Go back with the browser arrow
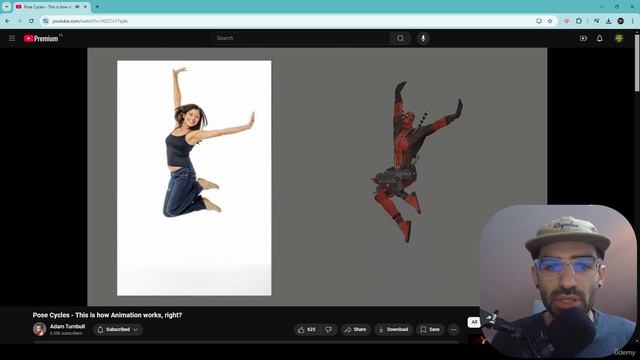 8,21
